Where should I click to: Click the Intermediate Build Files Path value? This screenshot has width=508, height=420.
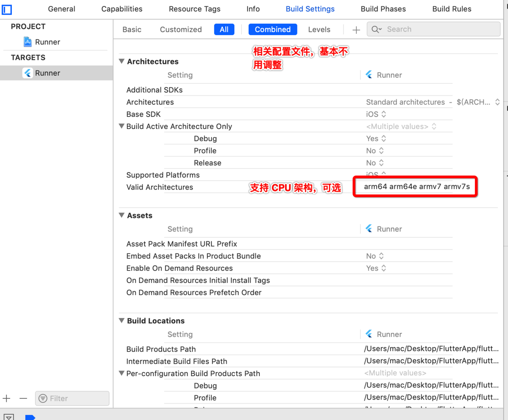coord(431,361)
